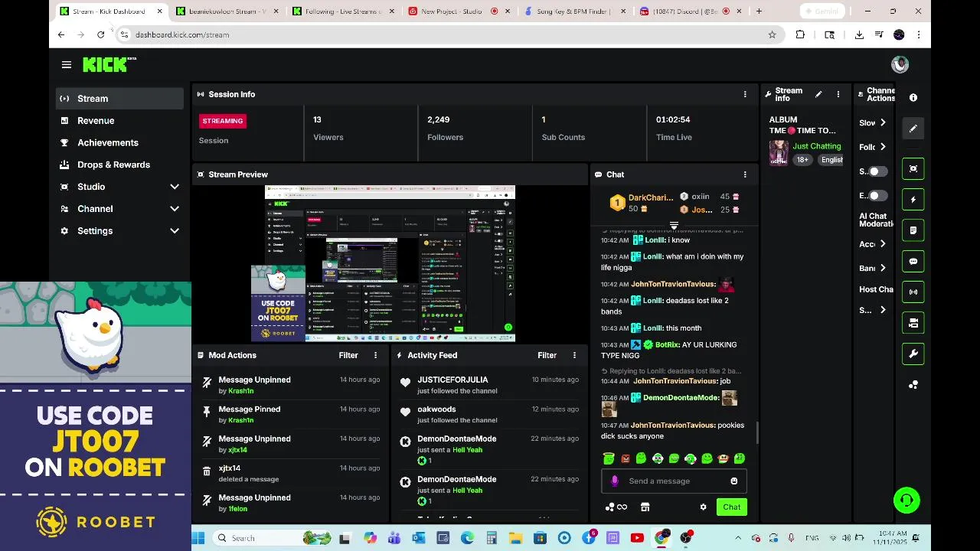Switch to the Following - Live Streams tab

tap(343, 11)
